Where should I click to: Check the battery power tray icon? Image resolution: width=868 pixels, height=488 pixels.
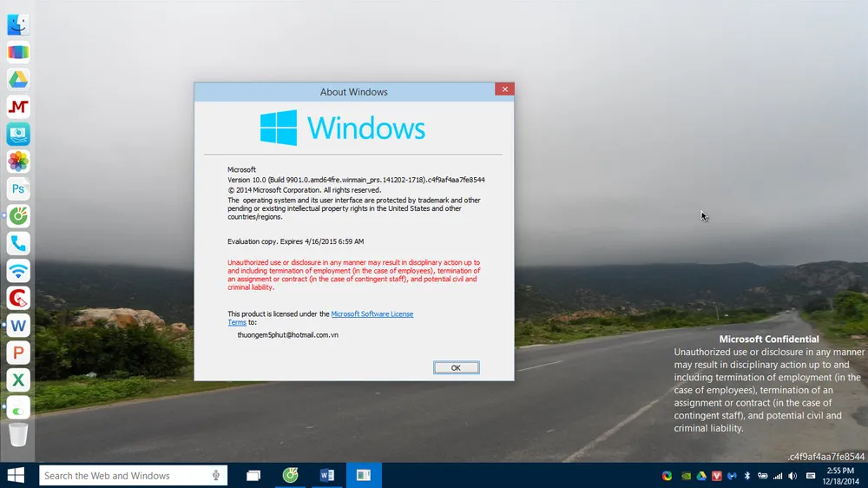click(x=762, y=476)
